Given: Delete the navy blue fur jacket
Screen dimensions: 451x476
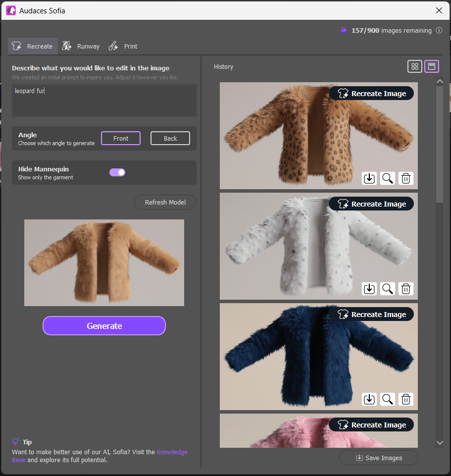Looking at the screenshot, I should pos(405,399).
